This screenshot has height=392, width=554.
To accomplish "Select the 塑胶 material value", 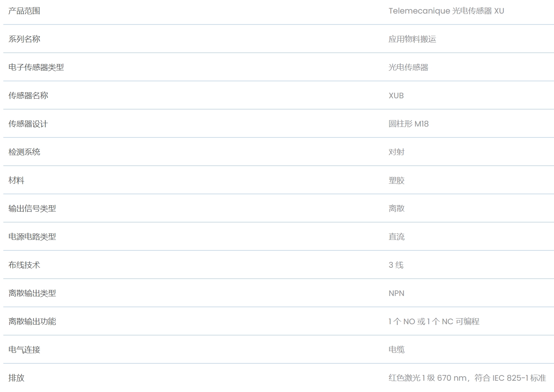I will pyautogui.click(x=397, y=180).
